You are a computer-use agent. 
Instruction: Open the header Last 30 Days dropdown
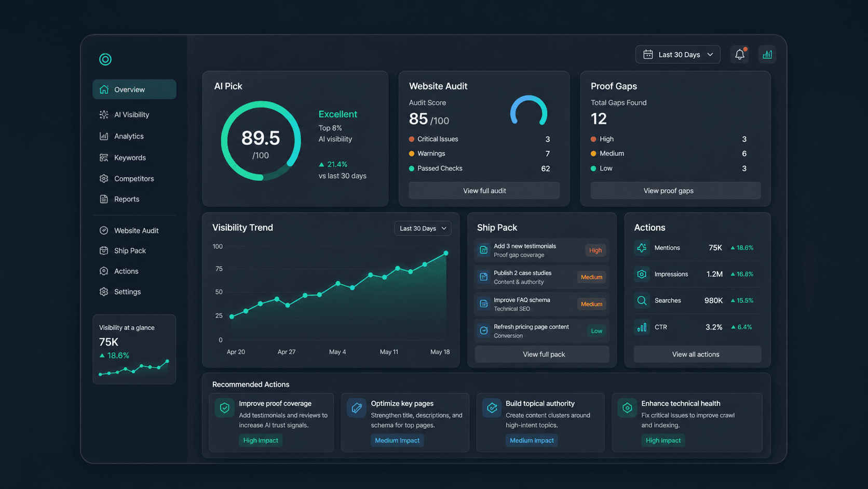[x=677, y=55]
